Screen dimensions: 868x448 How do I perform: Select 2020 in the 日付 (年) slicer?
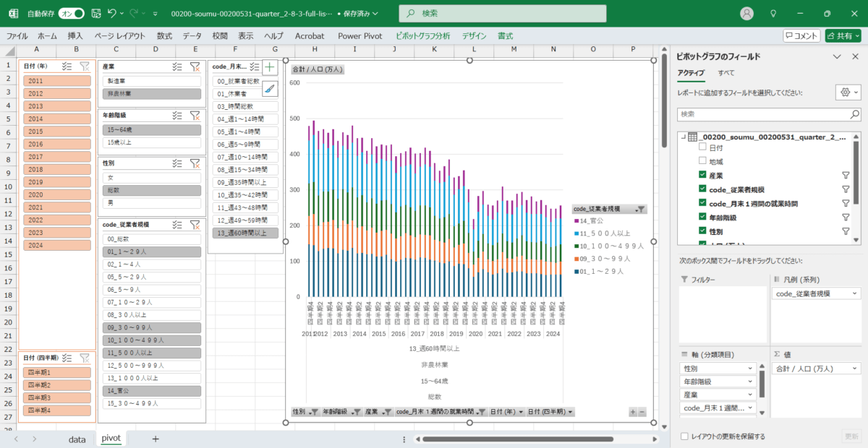pyautogui.click(x=57, y=195)
